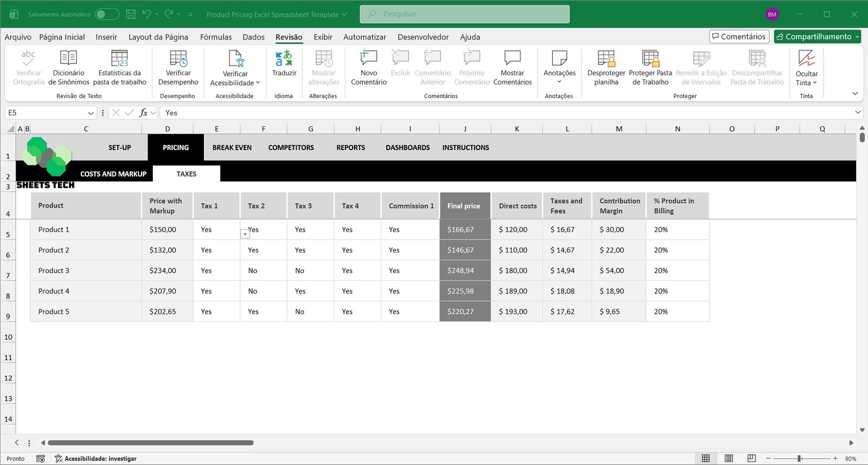This screenshot has height=465, width=868.
Task: Select the COSTS AND MARKUP subtab
Action: pos(113,174)
